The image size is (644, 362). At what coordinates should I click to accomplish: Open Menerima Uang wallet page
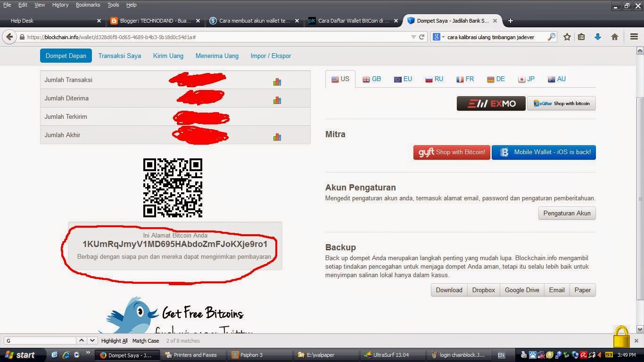[217, 56]
